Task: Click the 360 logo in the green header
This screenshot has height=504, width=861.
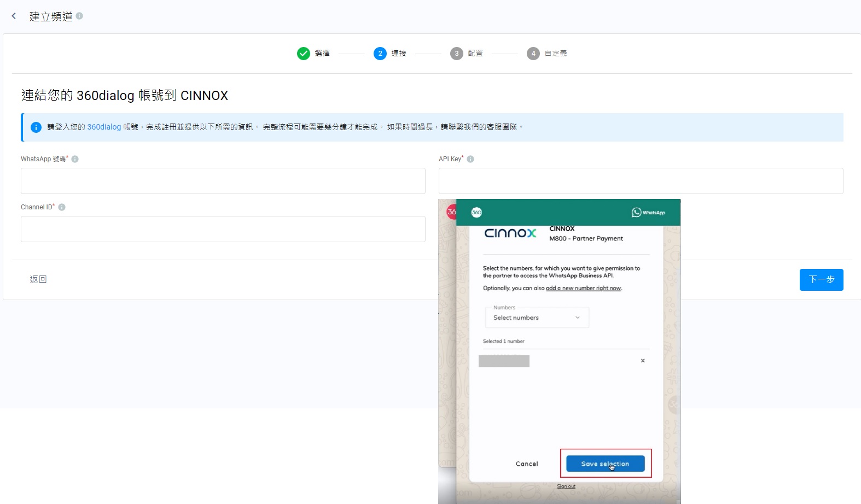Action: 476,212
